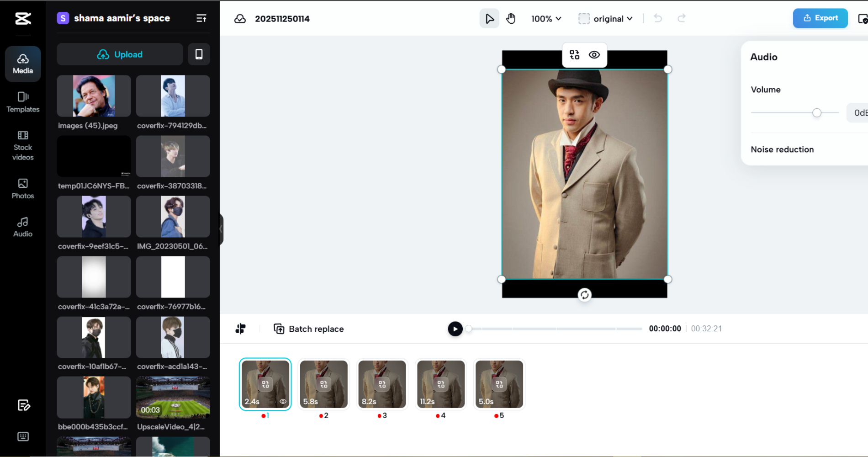This screenshot has width=868, height=457.
Task: Open the Noise reduction section
Action: 782,149
